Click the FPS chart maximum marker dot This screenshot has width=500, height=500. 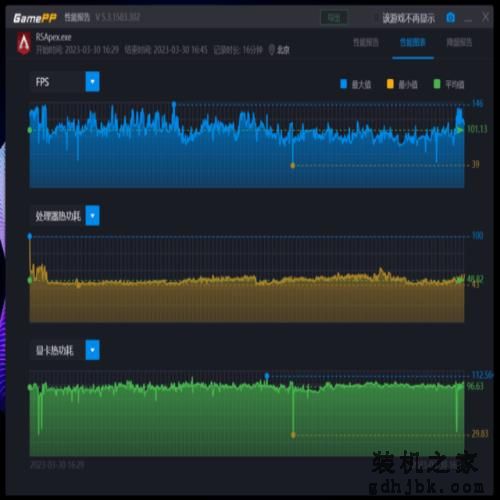point(174,104)
